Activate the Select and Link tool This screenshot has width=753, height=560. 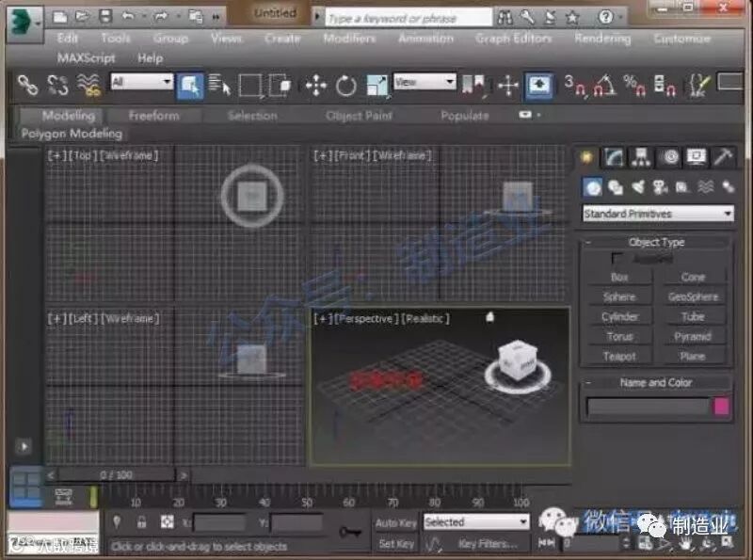click(28, 85)
